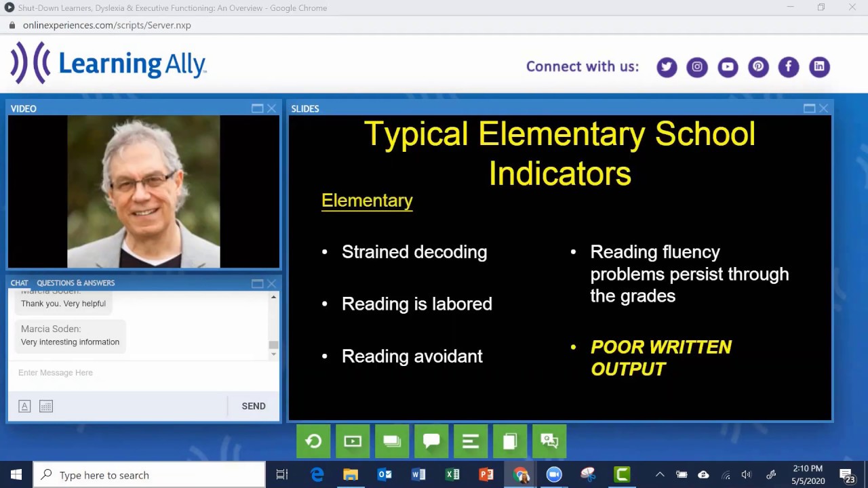Open Learning Ally LinkedIn page
The image size is (868, 488).
click(819, 66)
